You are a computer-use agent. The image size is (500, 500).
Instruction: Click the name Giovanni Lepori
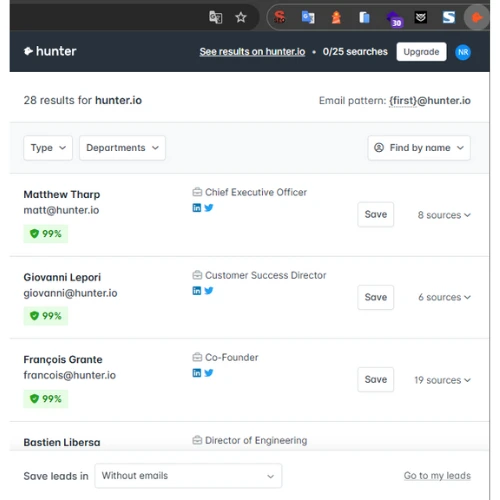coord(62,277)
